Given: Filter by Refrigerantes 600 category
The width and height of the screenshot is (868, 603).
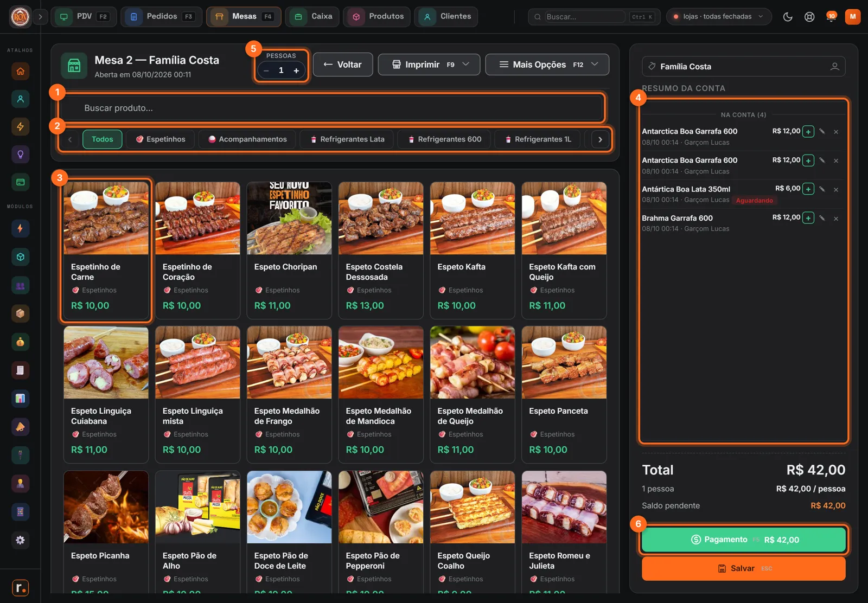Looking at the screenshot, I should click(x=444, y=139).
